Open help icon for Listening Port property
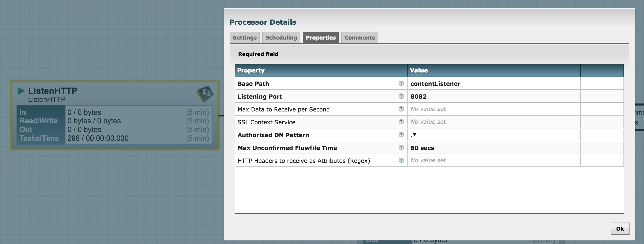Viewport: 644px width, 244px height. pyautogui.click(x=401, y=96)
